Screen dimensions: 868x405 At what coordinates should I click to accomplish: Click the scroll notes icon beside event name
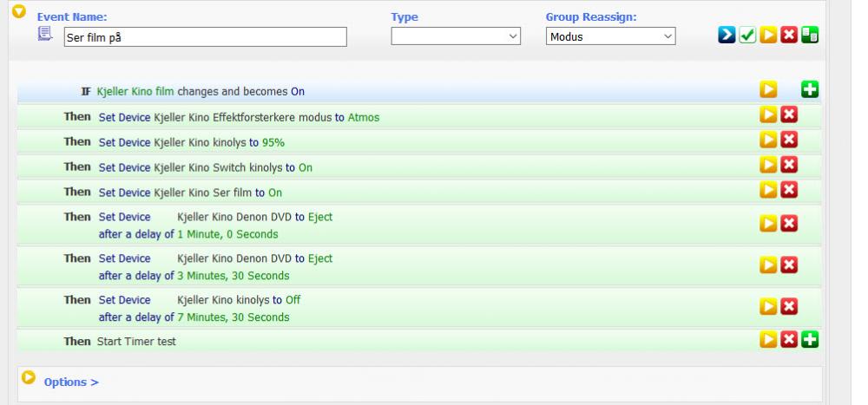[x=45, y=35]
